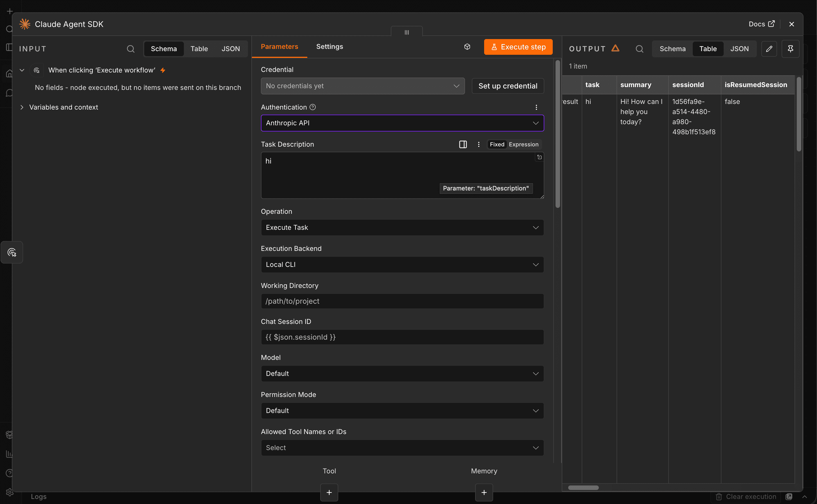Click the Working Directory input field
This screenshot has height=504, width=817.
point(402,301)
